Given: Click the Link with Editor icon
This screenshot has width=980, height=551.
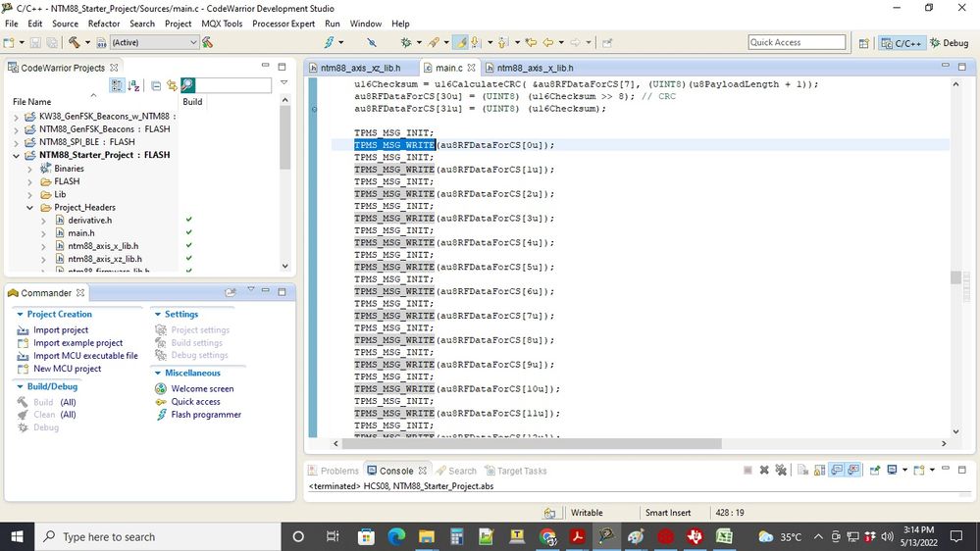Looking at the screenshot, I should point(172,85).
